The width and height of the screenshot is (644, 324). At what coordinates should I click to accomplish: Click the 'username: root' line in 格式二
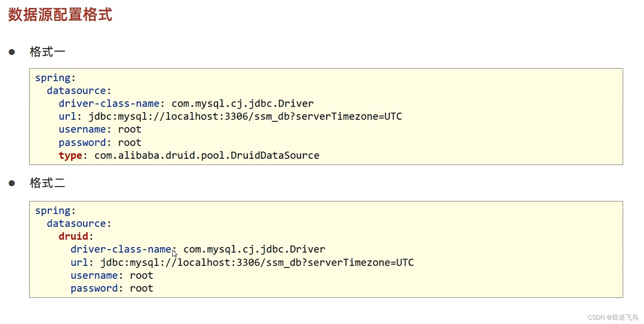[112, 276]
